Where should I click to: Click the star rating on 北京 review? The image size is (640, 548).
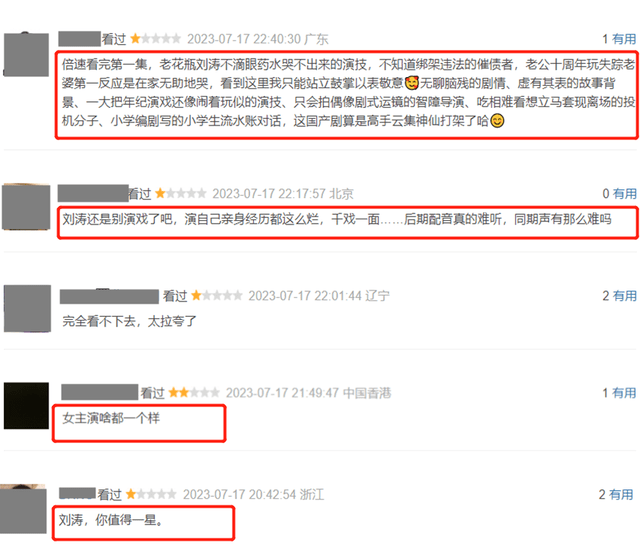180,193
